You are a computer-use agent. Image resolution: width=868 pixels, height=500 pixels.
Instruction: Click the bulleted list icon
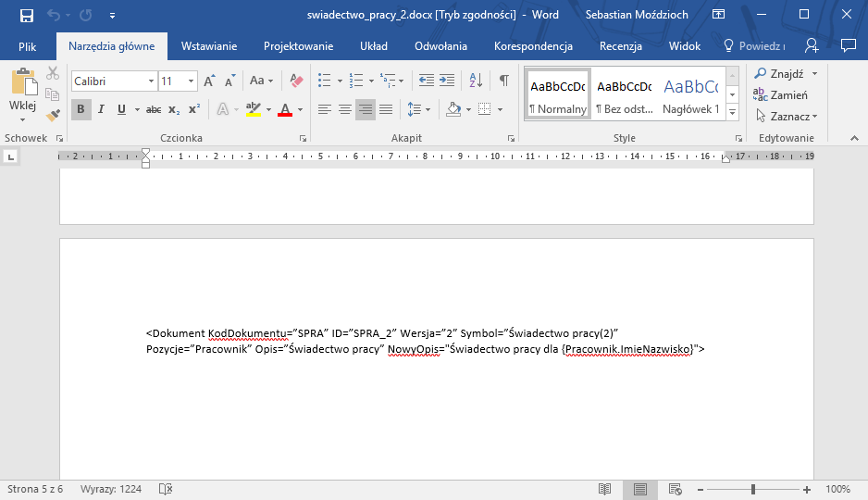[x=324, y=81]
